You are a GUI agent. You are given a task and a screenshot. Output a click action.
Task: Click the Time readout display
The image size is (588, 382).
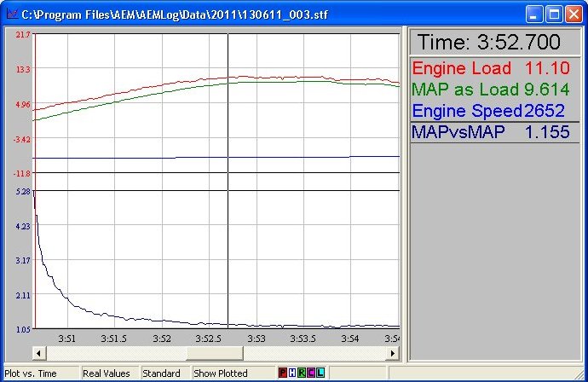[x=494, y=43]
